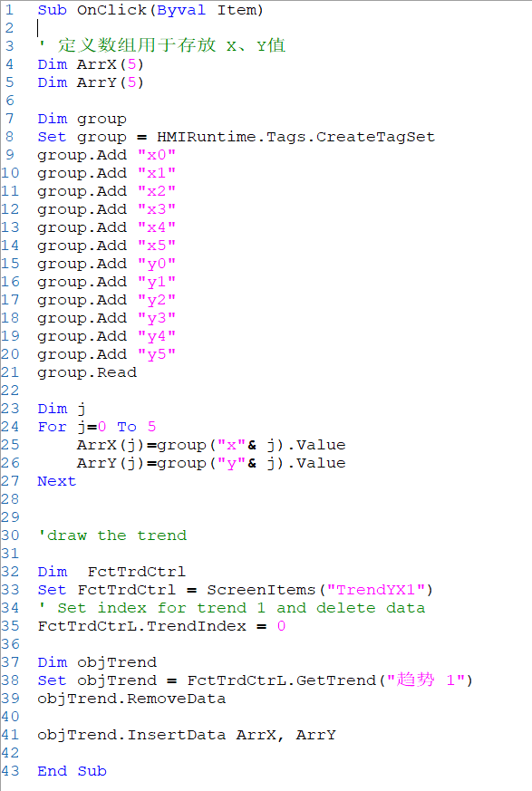Click 'FctTrdCtrL.TrendIndex = 0' line
The width and height of the screenshot is (532, 791).
[161, 626]
